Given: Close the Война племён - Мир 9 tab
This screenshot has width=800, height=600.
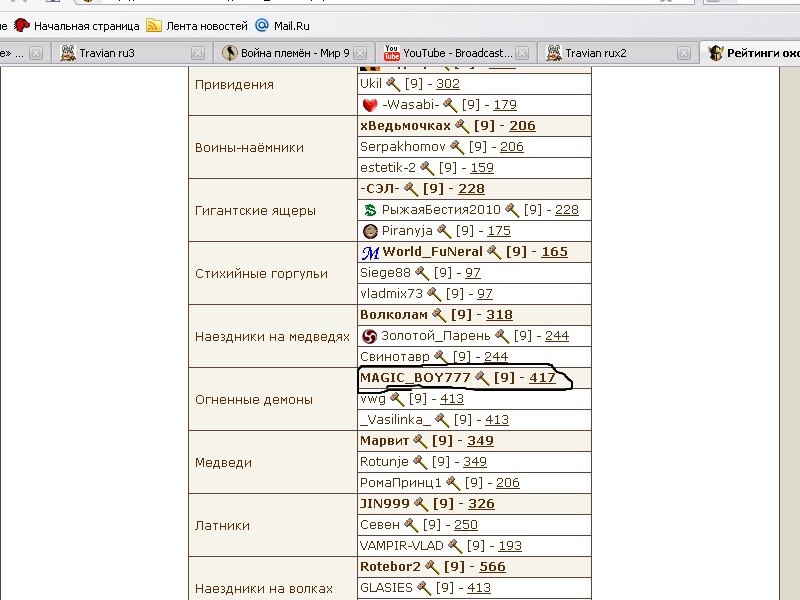Looking at the screenshot, I should coord(360,53).
